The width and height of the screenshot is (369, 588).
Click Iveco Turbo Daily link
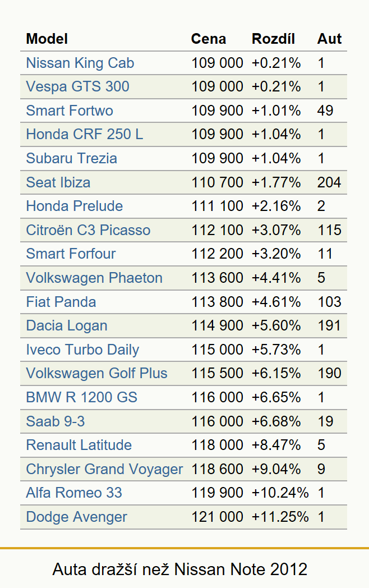pos(82,350)
